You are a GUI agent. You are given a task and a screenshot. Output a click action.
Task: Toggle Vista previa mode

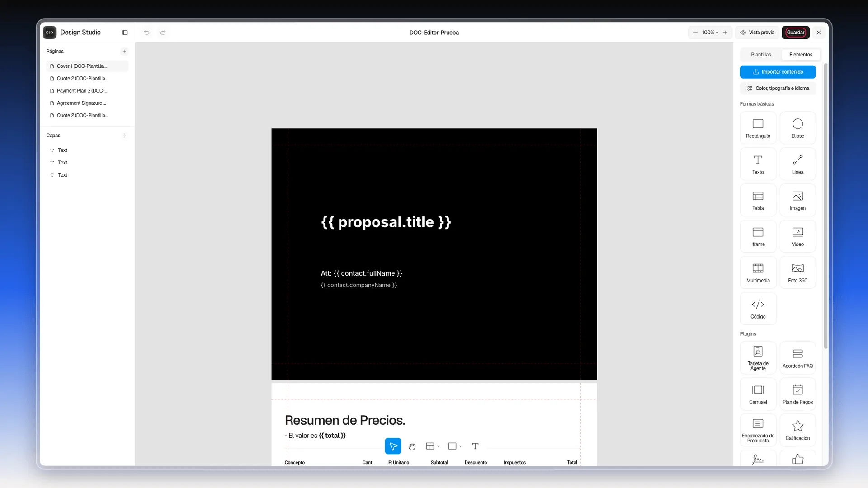(x=757, y=33)
